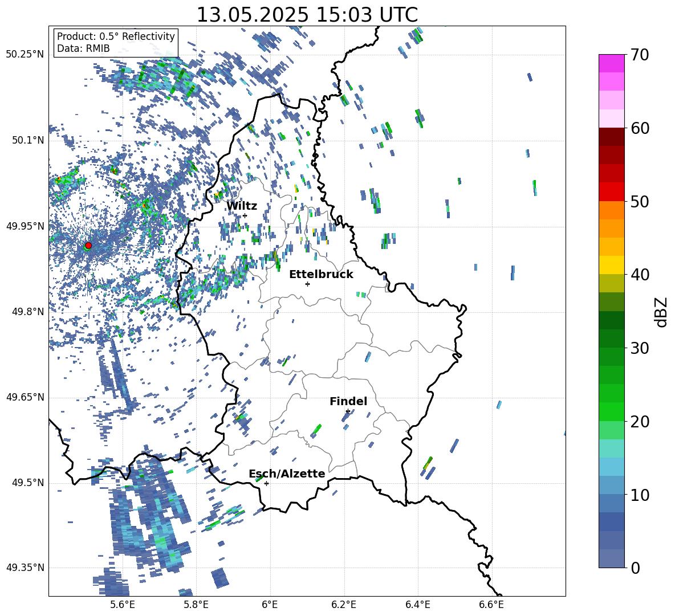Click the Ettelbruck city label
Screen dimensions: 675x616
321,275
